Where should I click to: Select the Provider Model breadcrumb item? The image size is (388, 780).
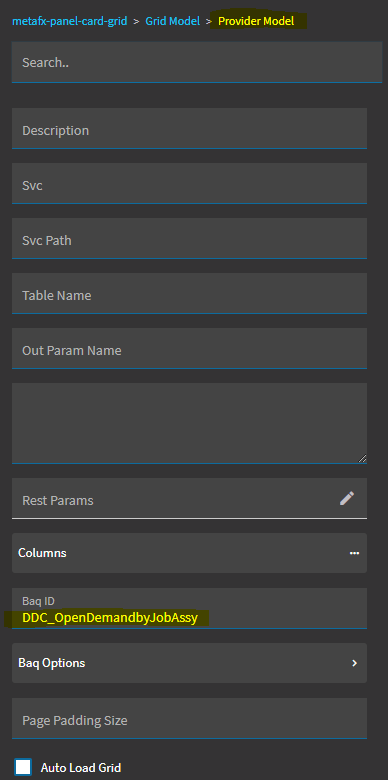point(256,21)
